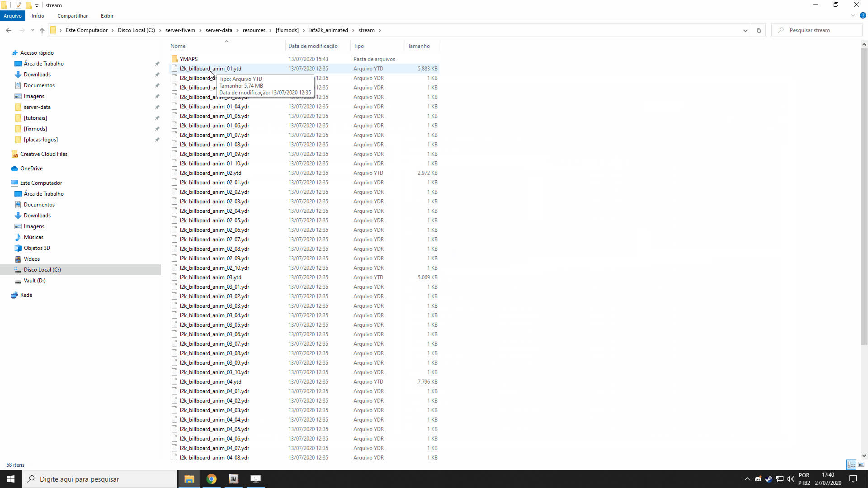Refresh the stream folder view
The image size is (868, 488).
click(759, 30)
